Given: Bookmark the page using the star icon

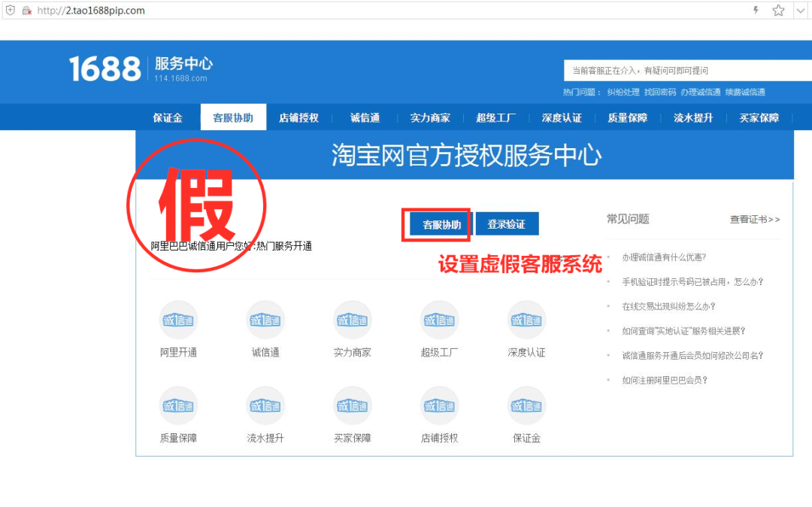Looking at the screenshot, I should coord(777,11).
